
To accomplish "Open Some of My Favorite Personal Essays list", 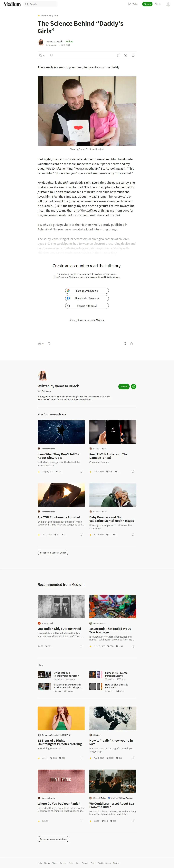I will pos(116,674).
